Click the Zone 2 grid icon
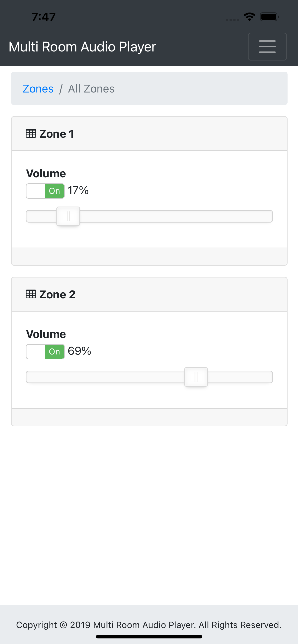This screenshot has width=298, height=644. coord(31,294)
